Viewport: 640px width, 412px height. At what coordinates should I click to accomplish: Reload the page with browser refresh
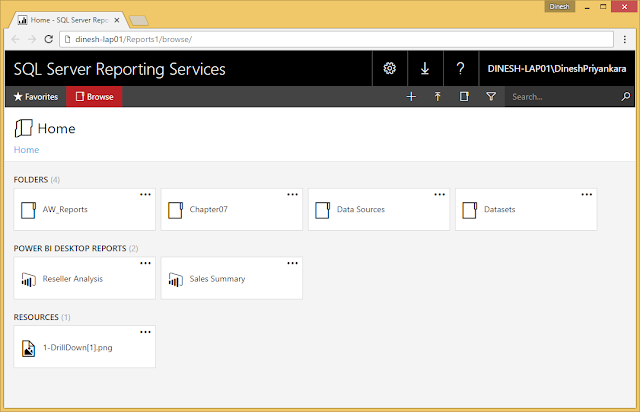click(x=49, y=39)
